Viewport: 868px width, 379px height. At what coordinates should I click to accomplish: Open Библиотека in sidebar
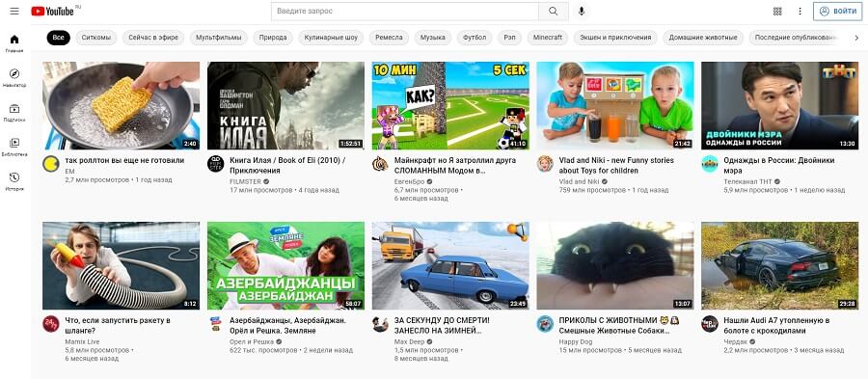14,148
